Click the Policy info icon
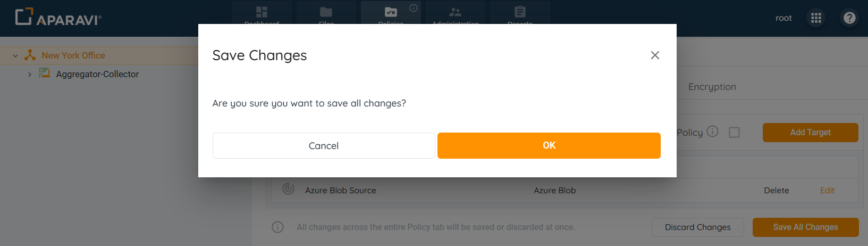Screen dimensions: 868x246 point(713,131)
